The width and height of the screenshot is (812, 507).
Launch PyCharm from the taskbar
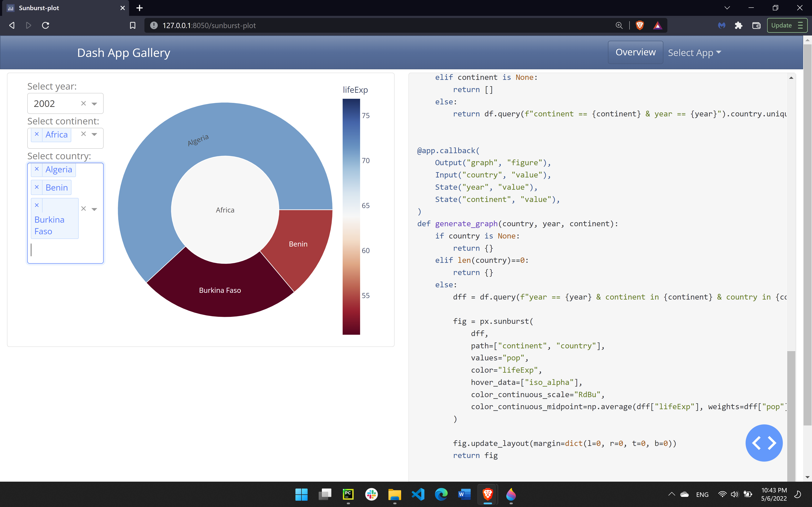[348, 494]
